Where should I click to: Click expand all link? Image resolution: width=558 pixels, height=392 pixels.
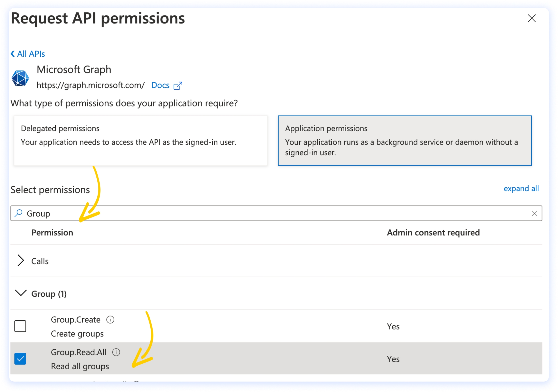521,189
